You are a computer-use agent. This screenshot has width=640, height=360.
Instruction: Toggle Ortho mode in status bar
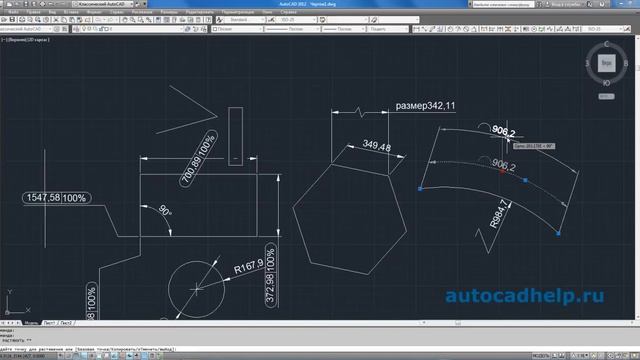tap(84, 356)
